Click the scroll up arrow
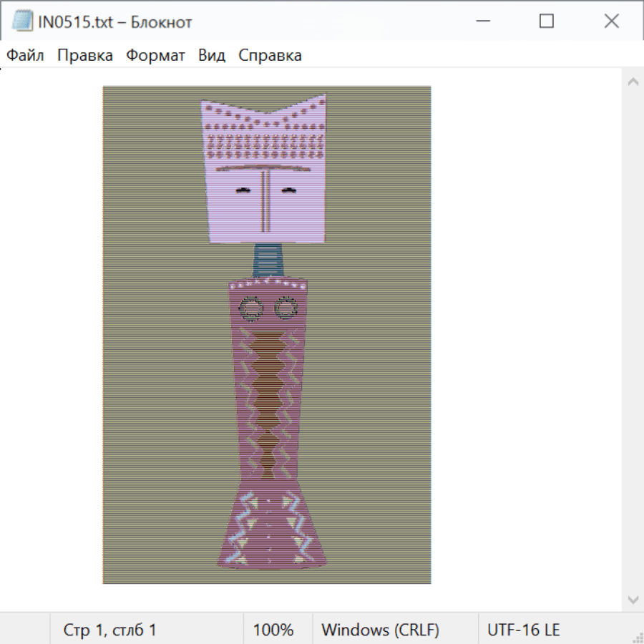The height and width of the screenshot is (644, 644). tap(633, 82)
